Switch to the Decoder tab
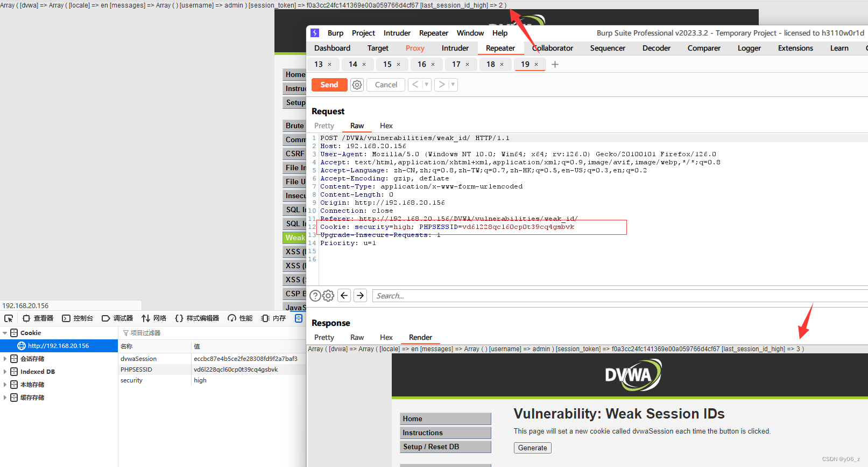The image size is (868, 467). 657,48
